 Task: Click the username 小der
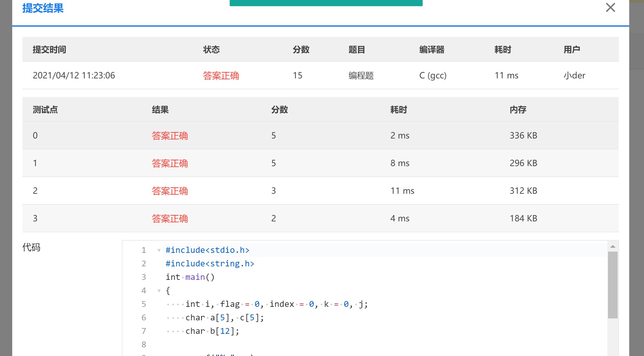tap(574, 76)
